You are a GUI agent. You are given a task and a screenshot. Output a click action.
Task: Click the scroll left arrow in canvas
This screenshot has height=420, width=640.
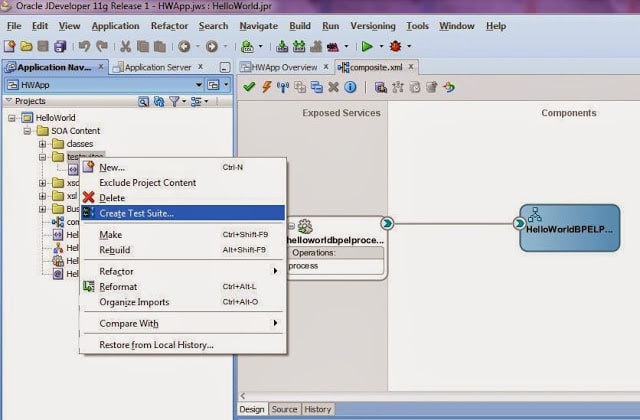pyautogui.click(x=243, y=396)
